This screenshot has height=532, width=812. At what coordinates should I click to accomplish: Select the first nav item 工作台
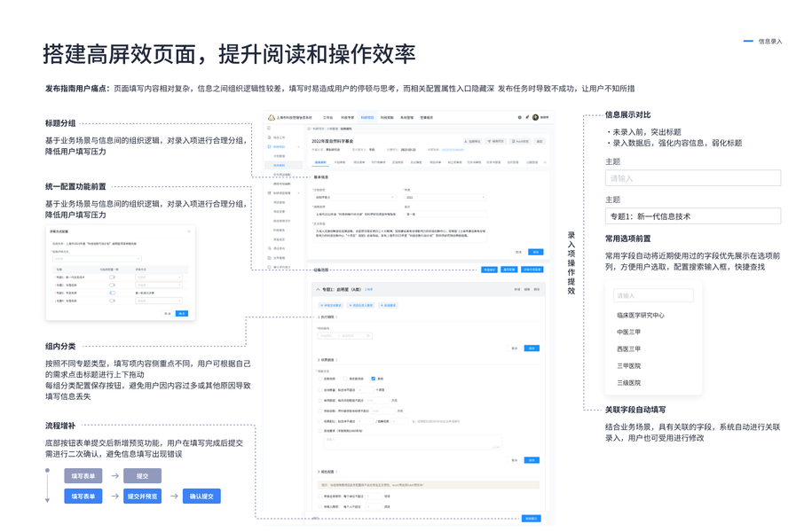[x=327, y=117]
